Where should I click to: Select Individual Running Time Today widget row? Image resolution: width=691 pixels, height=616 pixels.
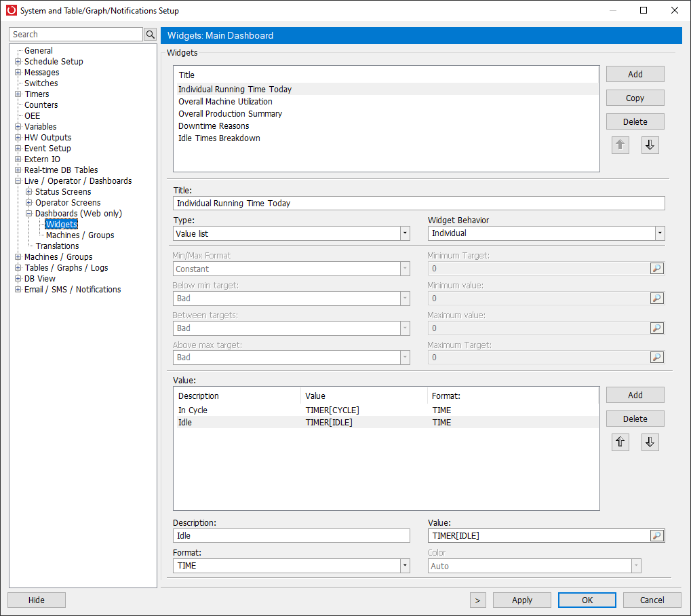pyautogui.click(x=388, y=89)
